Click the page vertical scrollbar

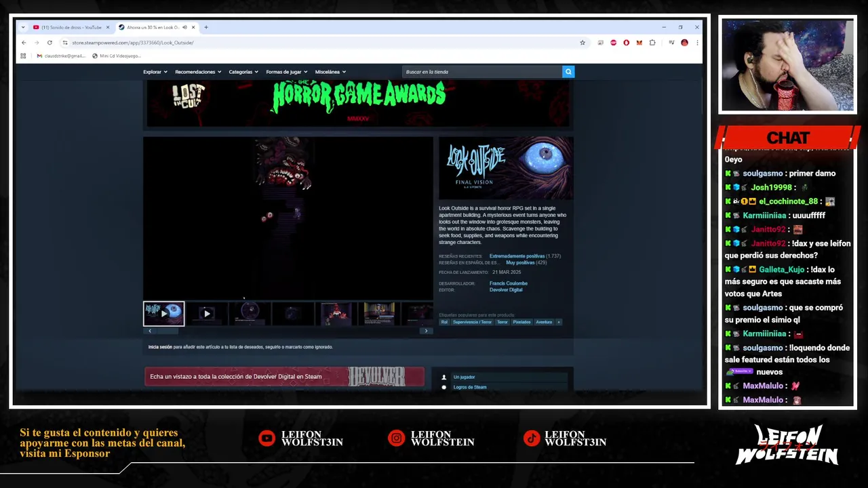pyautogui.click(x=702, y=95)
